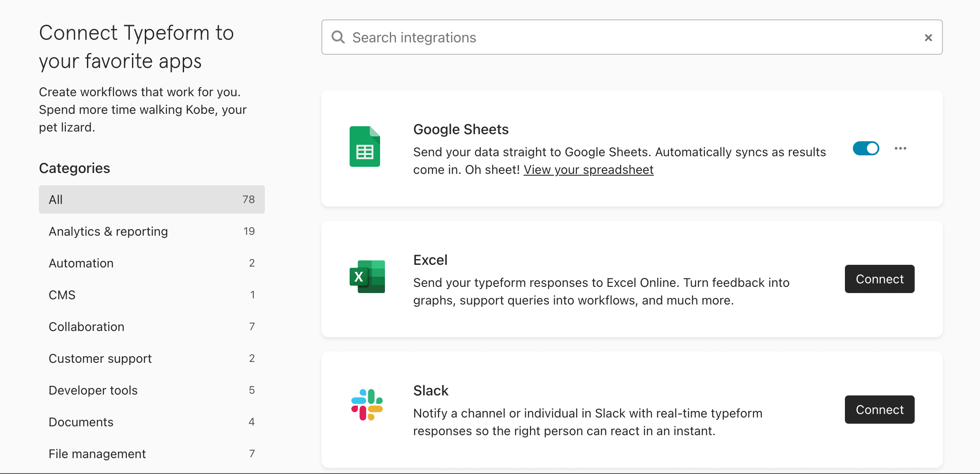The width and height of the screenshot is (980, 474).
Task: Connect the Excel integration
Action: pyautogui.click(x=879, y=279)
